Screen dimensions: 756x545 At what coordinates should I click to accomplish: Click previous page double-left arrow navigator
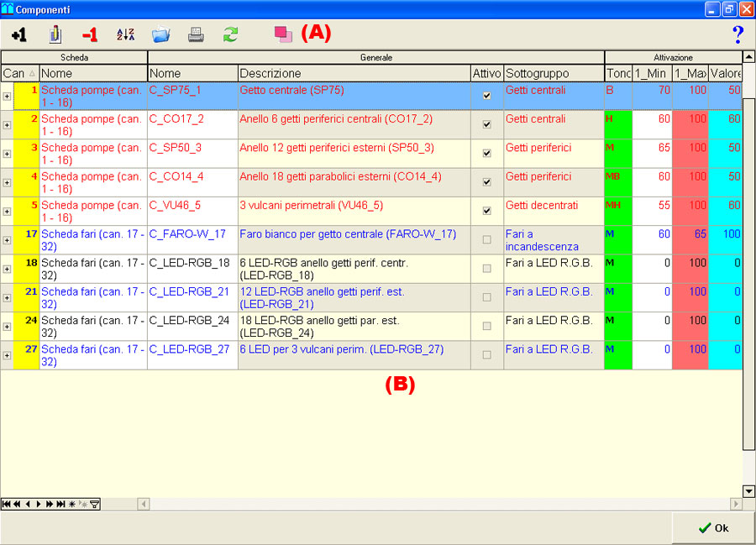pos(18,504)
